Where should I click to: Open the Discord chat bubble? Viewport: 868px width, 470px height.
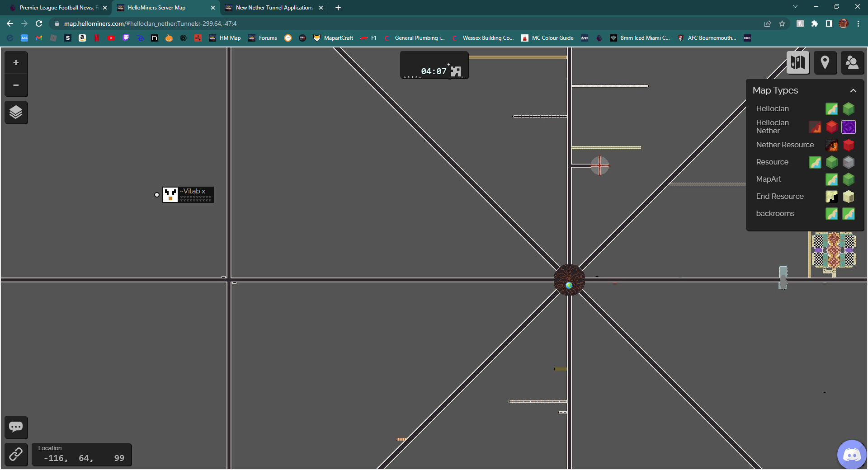[852, 454]
